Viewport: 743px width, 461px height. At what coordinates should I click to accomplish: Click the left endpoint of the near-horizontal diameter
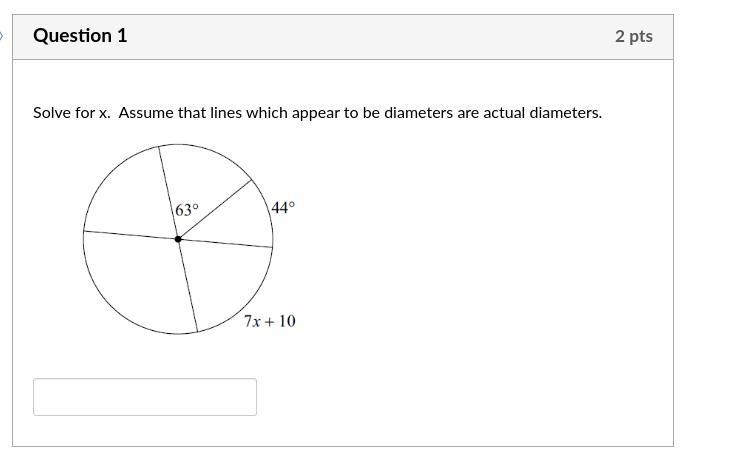[84, 231]
